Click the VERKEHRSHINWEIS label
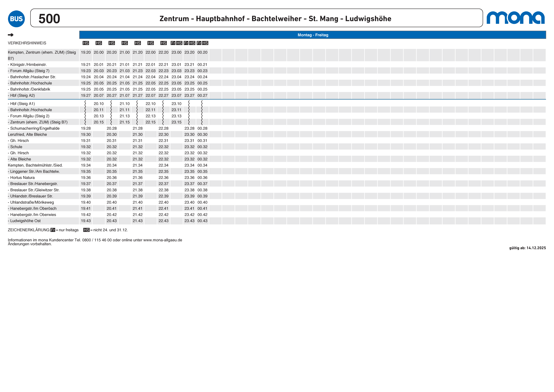 [27, 43]
